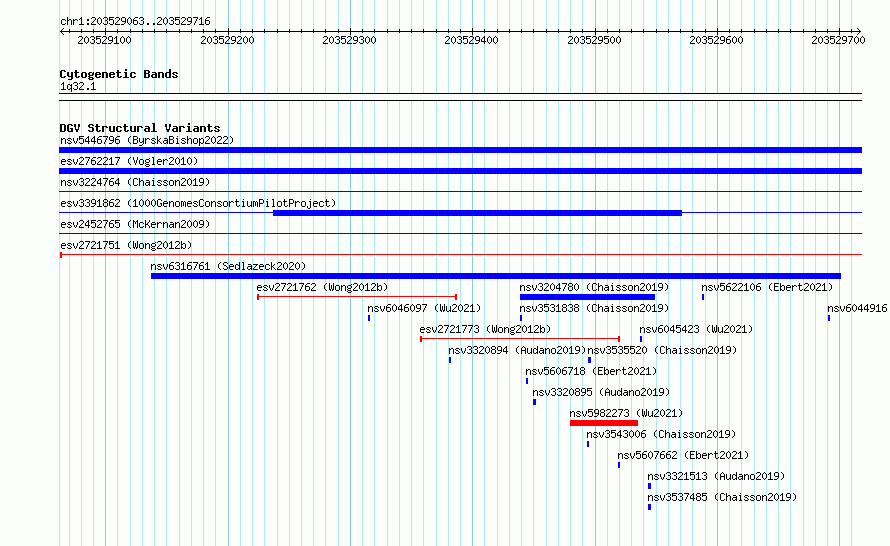Image resolution: width=890 pixels, height=546 pixels.
Task: Click the red bracket line under esv2721773
Action: 520,339
